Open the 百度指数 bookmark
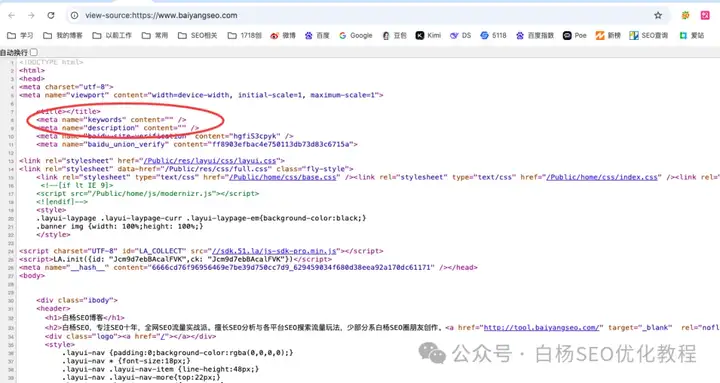The height and width of the screenshot is (383, 720). click(535, 35)
